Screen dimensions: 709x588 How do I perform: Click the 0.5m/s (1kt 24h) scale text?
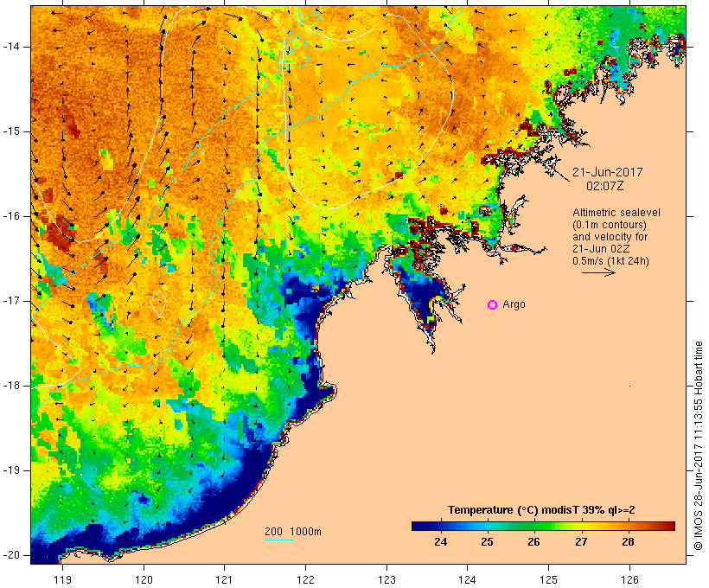coord(610,261)
